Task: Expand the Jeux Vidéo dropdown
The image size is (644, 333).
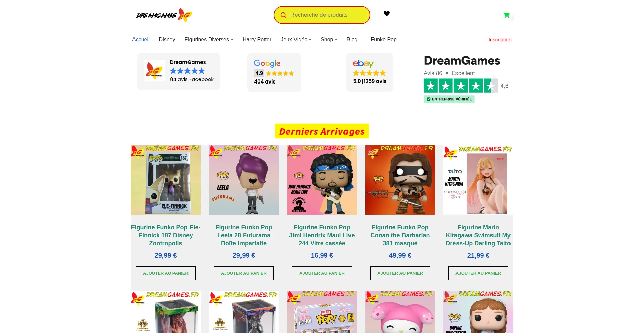Action: (296, 40)
